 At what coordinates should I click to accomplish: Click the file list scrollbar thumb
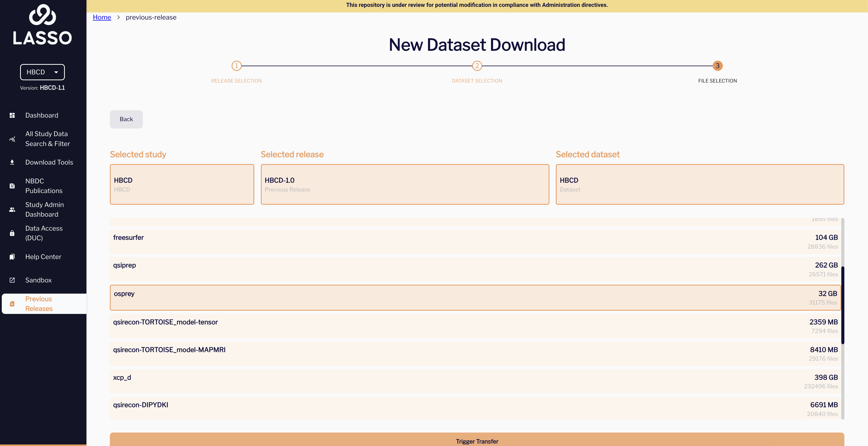[842, 305]
